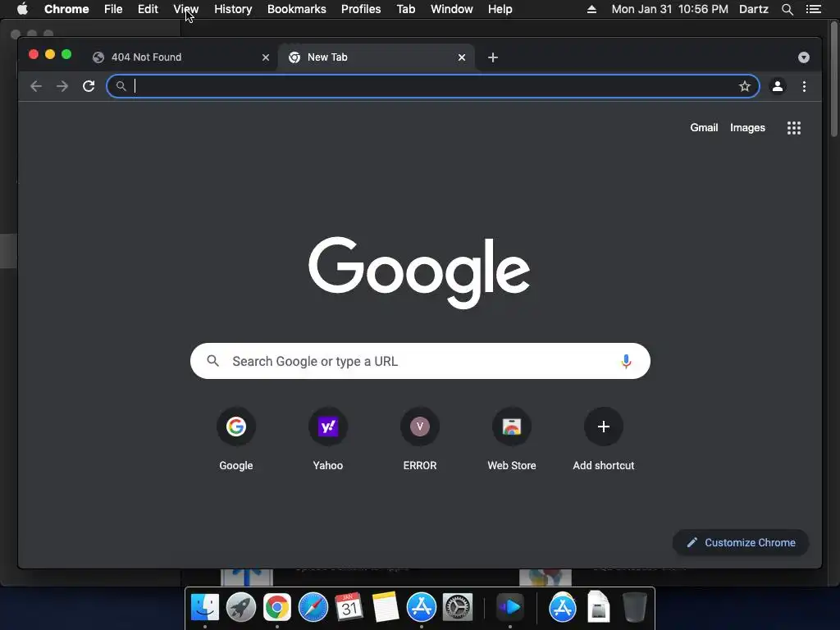Open the Trash in the dock

tap(635, 607)
